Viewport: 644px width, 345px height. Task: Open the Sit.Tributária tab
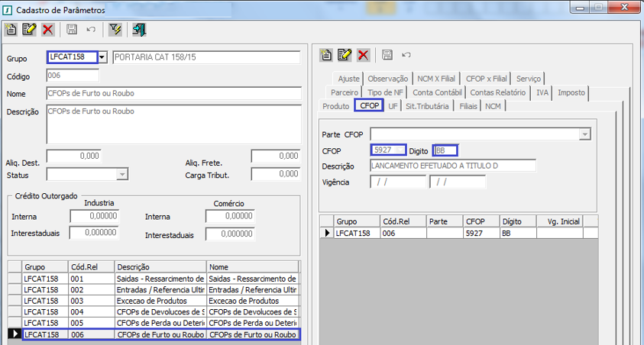click(428, 106)
